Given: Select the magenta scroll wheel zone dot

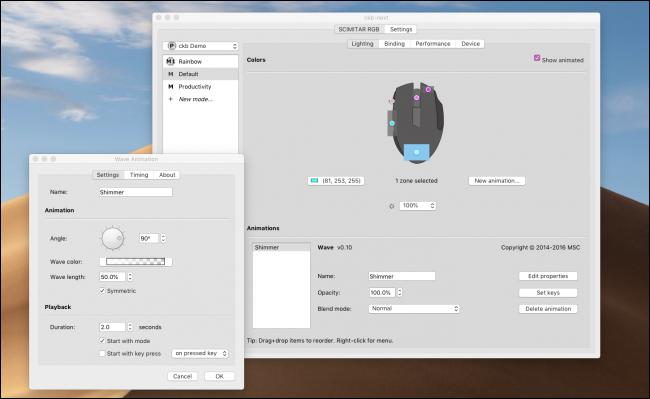Looking at the screenshot, I should pos(417,98).
